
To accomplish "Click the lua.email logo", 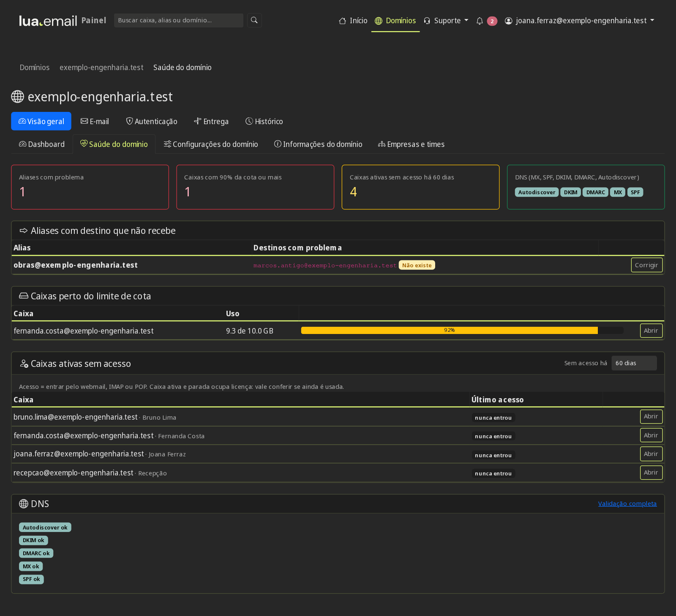I will (48, 21).
